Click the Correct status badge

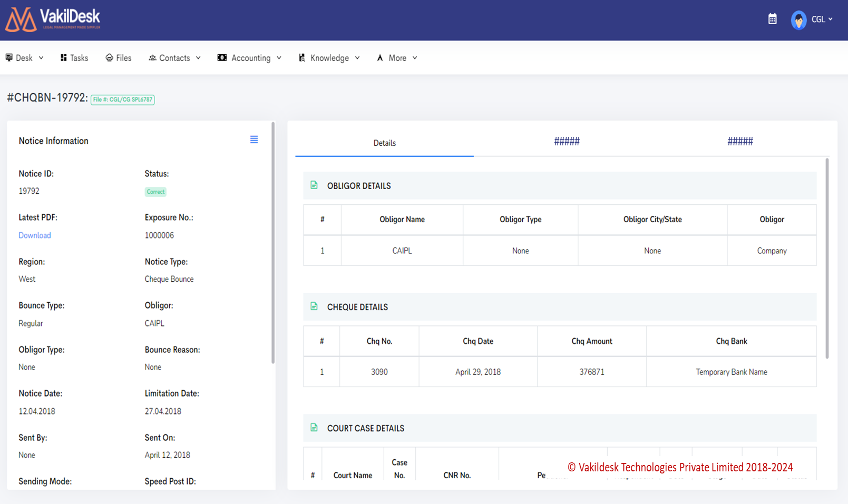(155, 192)
